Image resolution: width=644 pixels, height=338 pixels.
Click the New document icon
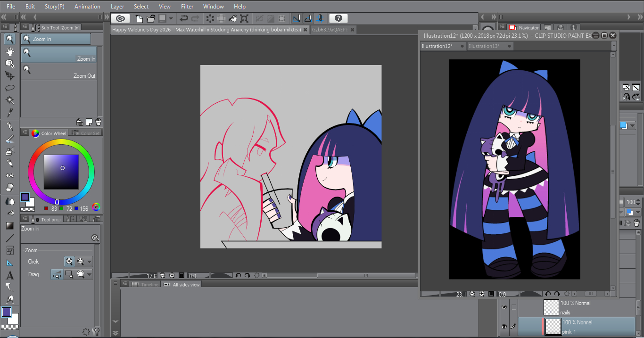[x=139, y=18]
